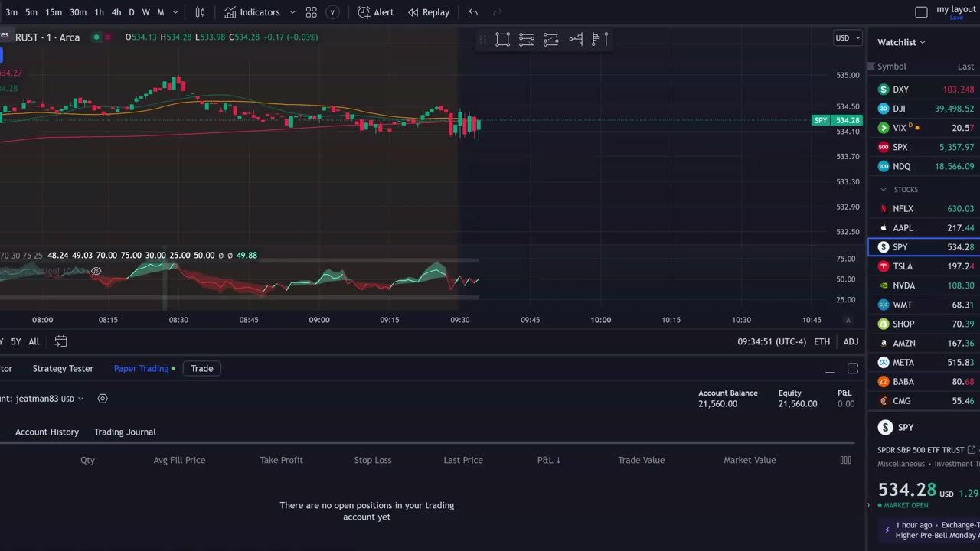
Task: Click the 5Y date range button
Action: point(16,341)
